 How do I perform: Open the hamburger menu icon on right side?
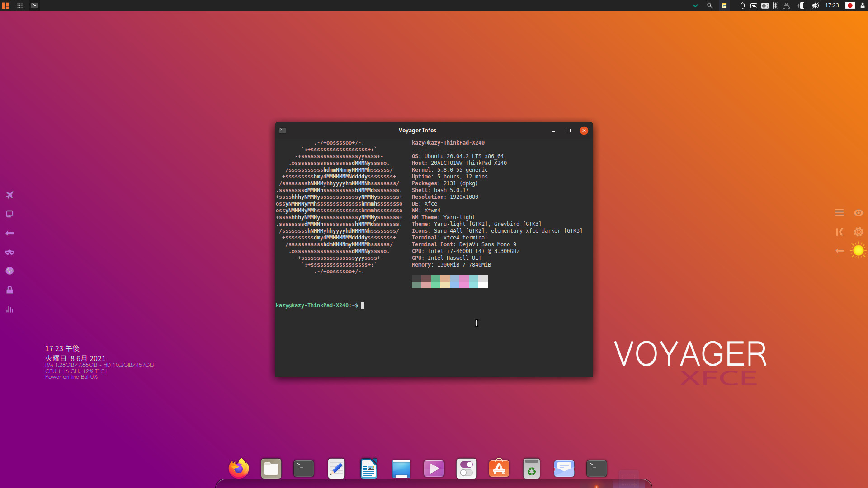point(840,212)
